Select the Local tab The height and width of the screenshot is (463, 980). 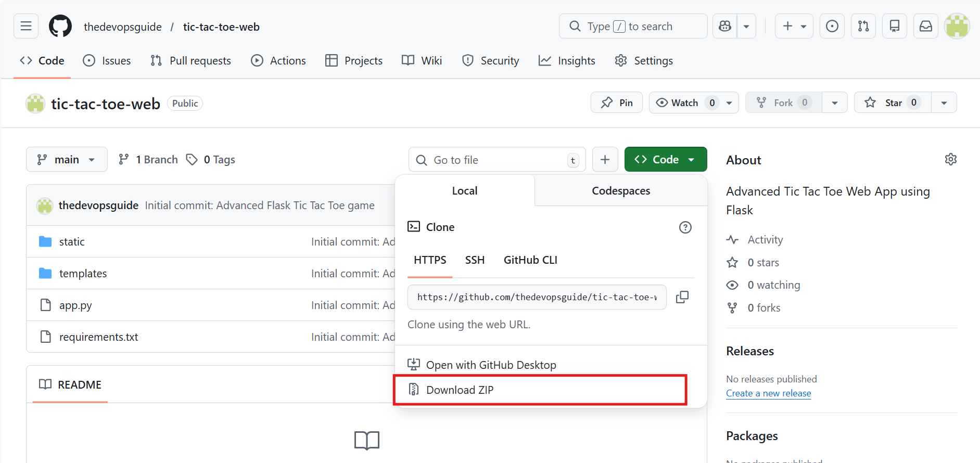pos(465,191)
